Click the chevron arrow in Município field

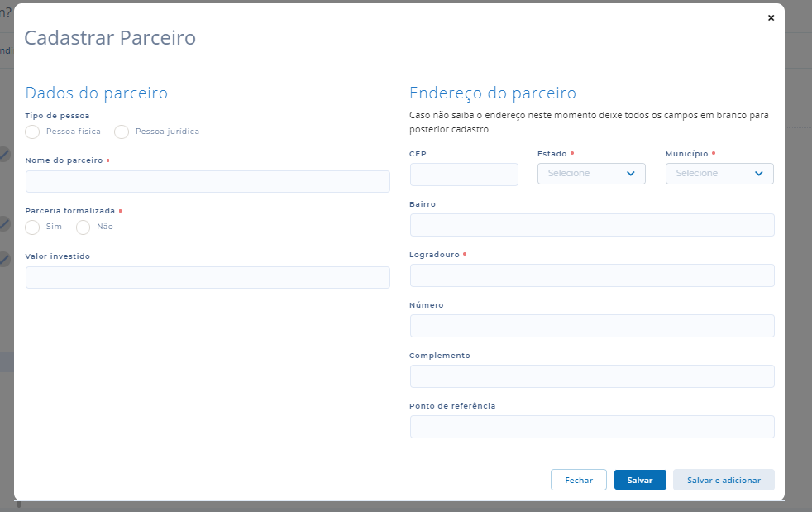pyautogui.click(x=759, y=174)
